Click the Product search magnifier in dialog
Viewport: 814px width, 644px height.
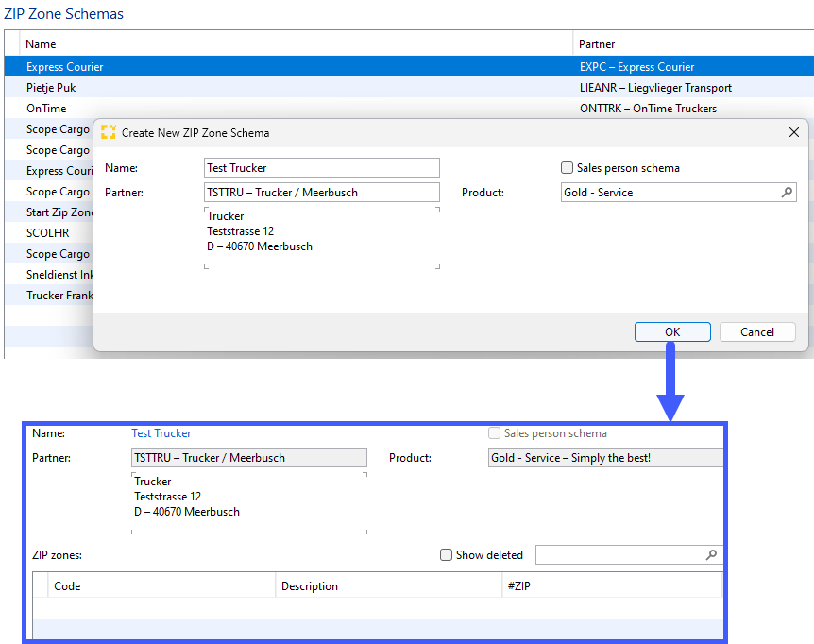tap(787, 193)
